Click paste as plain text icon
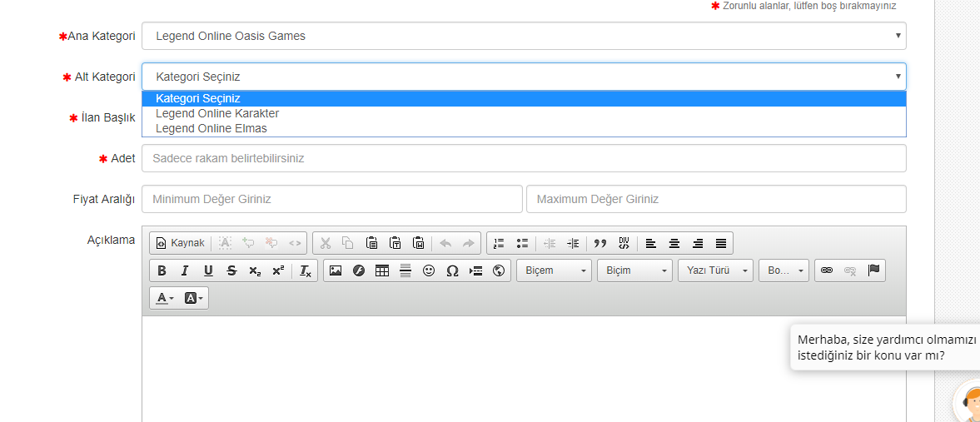The width and height of the screenshot is (980, 422). [395, 243]
